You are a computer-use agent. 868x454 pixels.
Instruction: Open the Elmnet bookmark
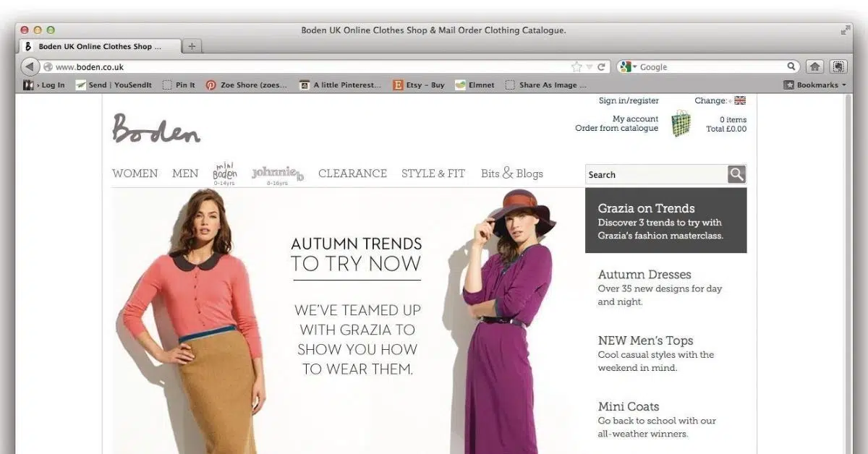pos(475,85)
